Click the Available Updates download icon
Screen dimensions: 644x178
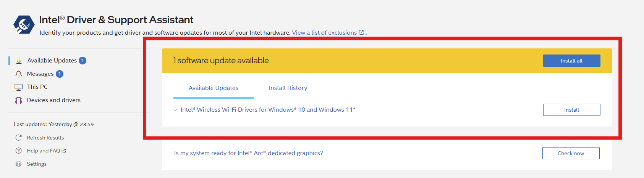pos(19,61)
